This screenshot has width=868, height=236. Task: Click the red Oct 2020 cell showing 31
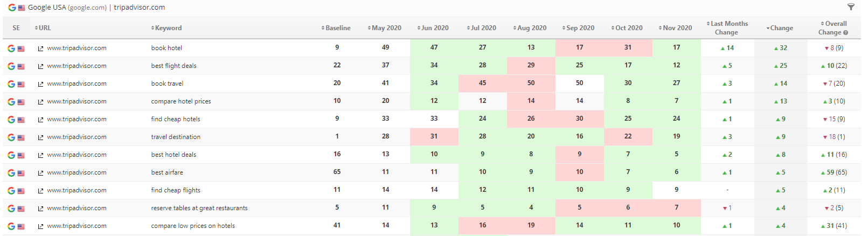(x=628, y=47)
